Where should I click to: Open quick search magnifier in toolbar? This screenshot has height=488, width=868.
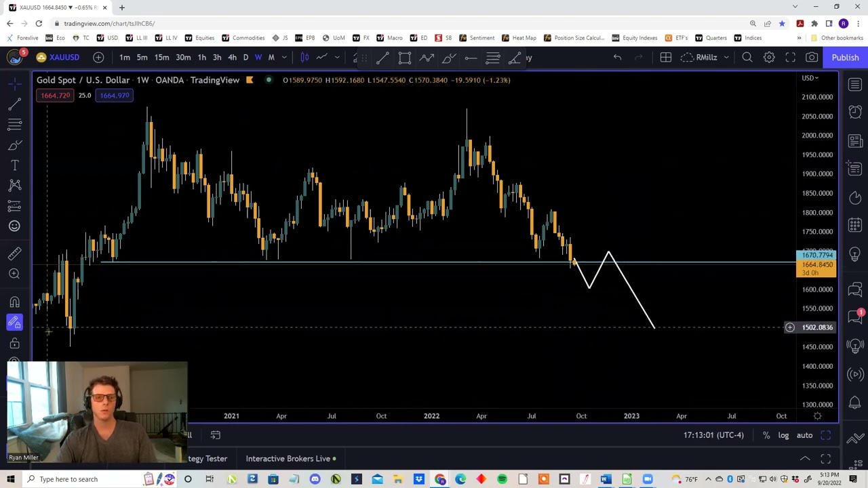tap(747, 58)
